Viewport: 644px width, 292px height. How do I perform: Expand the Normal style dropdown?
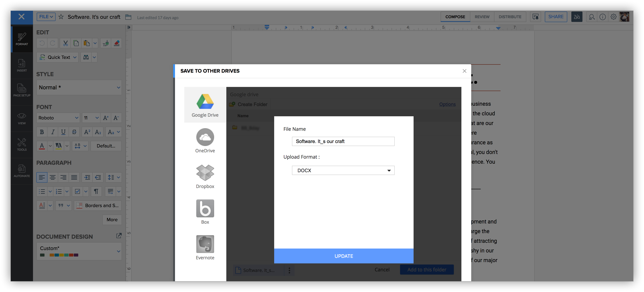click(79, 87)
